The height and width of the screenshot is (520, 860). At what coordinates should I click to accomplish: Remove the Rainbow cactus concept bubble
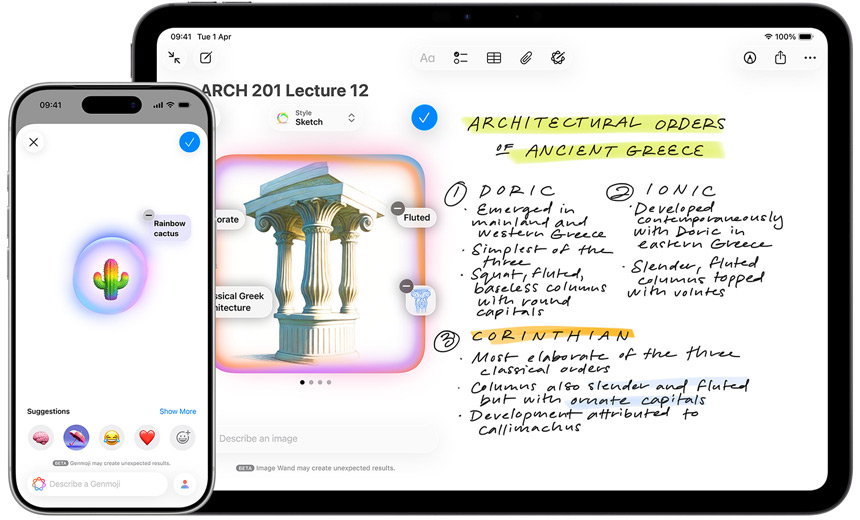click(x=149, y=214)
